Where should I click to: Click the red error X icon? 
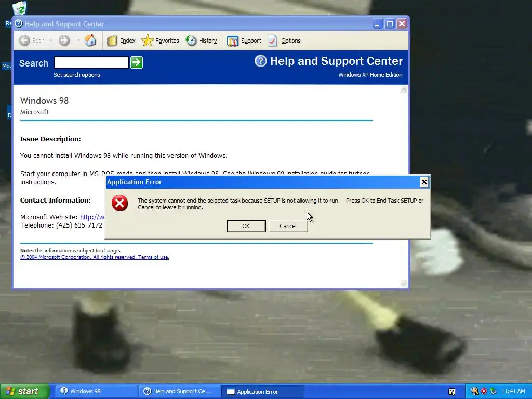(120, 203)
